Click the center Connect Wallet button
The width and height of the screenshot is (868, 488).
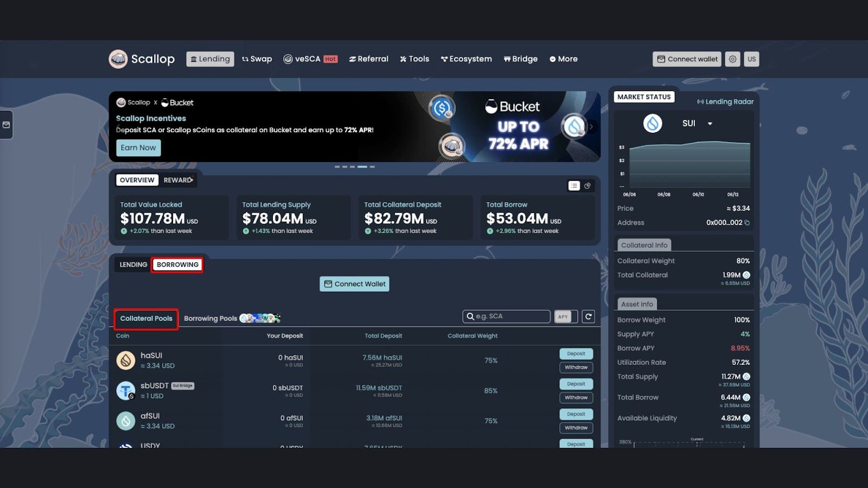pos(354,284)
